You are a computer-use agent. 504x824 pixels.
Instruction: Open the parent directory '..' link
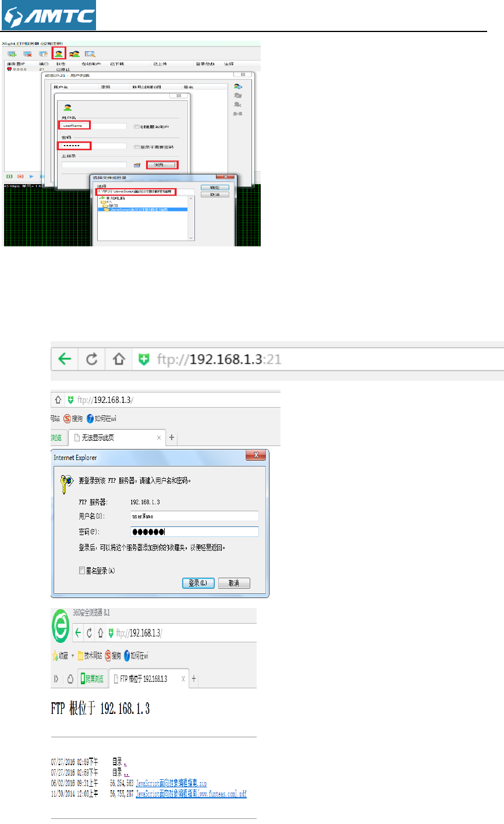[x=126, y=772]
